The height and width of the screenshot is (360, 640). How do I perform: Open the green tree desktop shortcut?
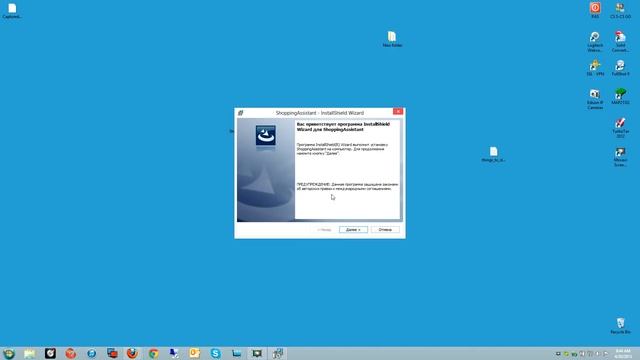tap(620, 96)
